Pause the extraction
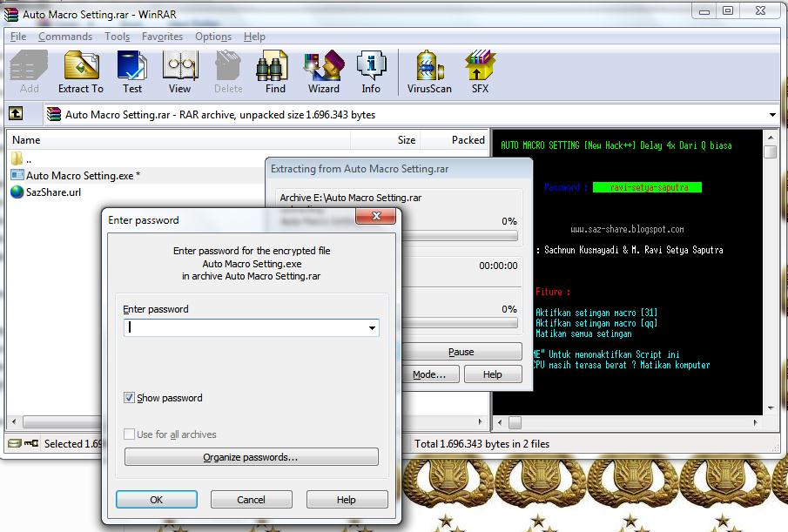This screenshot has height=532, width=788. pyautogui.click(x=461, y=352)
